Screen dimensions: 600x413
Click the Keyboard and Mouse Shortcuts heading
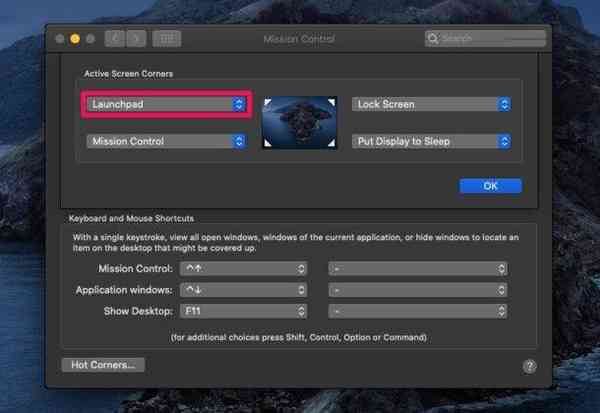131,219
